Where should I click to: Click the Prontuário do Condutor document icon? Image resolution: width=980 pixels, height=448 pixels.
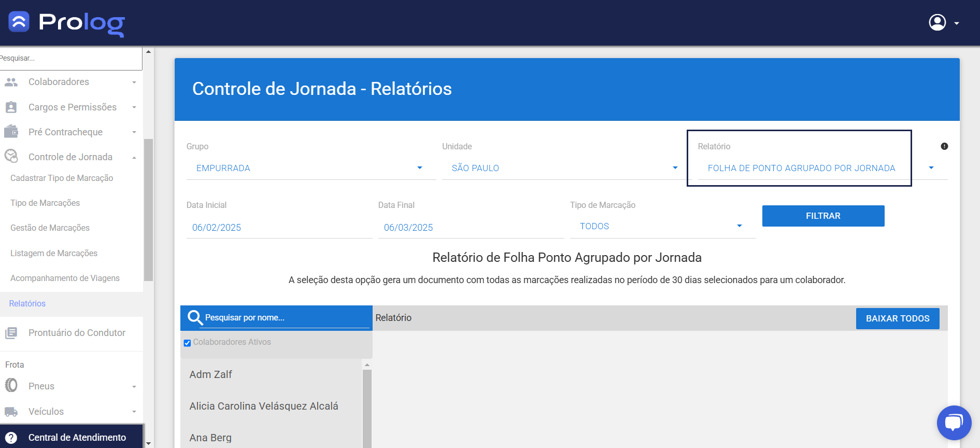[11, 333]
